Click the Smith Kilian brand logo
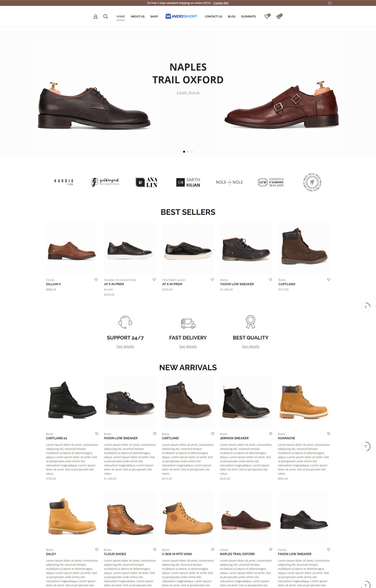The width and height of the screenshot is (376, 588). [188, 182]
